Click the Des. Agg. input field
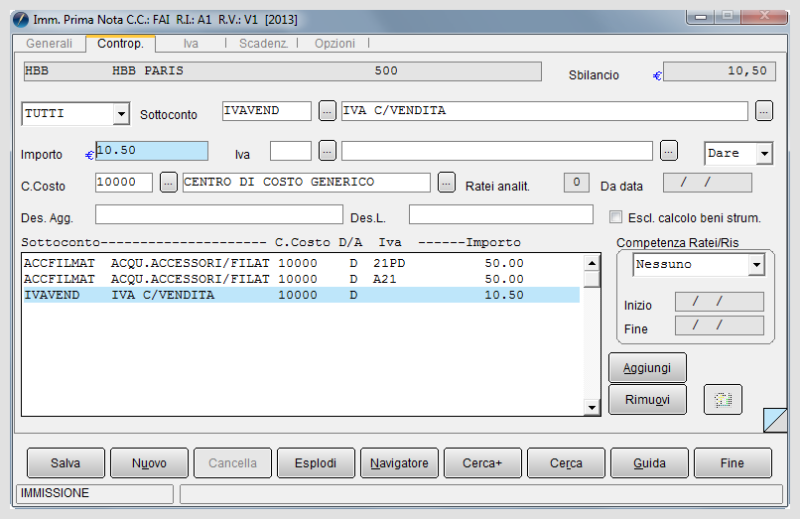 click(x=219, y=214)
